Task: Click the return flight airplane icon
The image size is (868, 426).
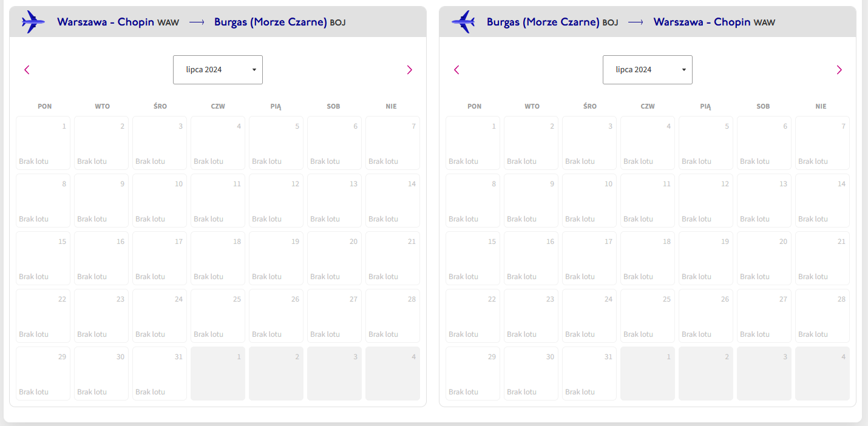Action: (x=463, y=22)
